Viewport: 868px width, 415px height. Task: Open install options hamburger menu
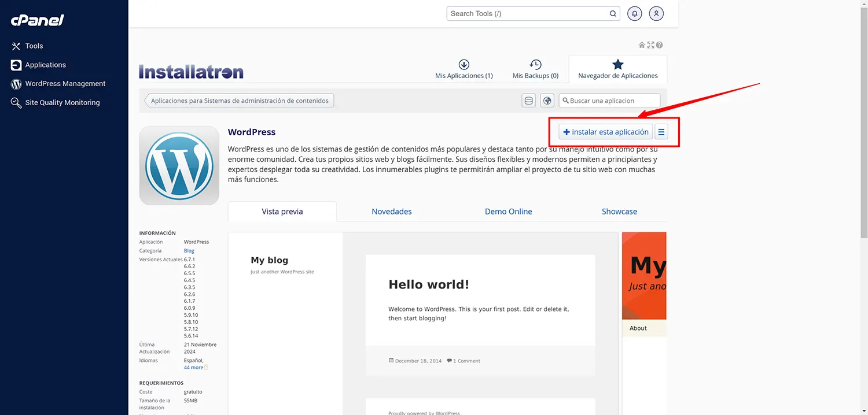(x=661, y=131)
